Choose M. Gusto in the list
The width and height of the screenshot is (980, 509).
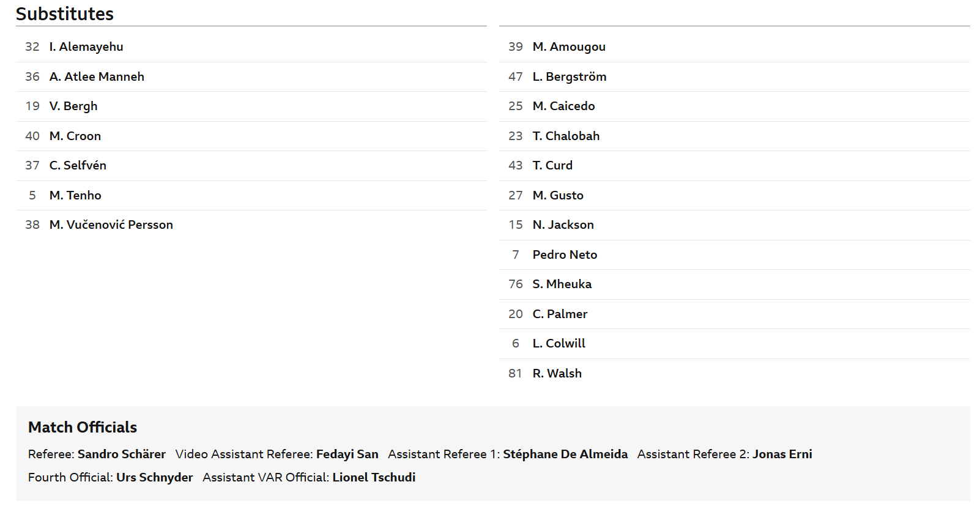click(558, 195)
